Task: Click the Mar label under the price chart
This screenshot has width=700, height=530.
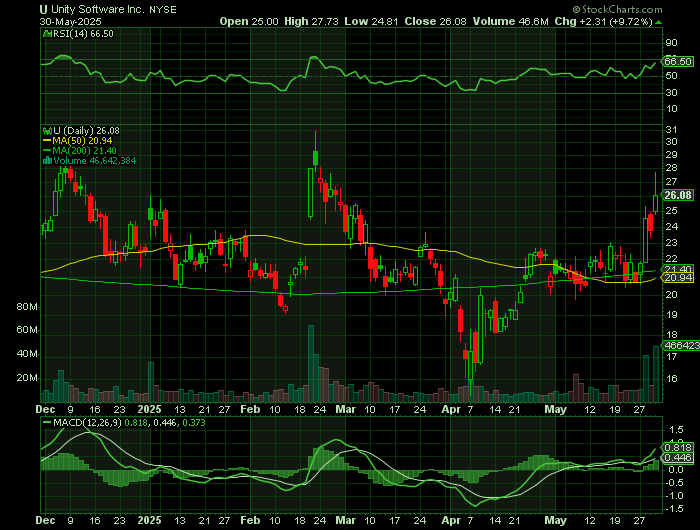Action: [x=346, y=409]
